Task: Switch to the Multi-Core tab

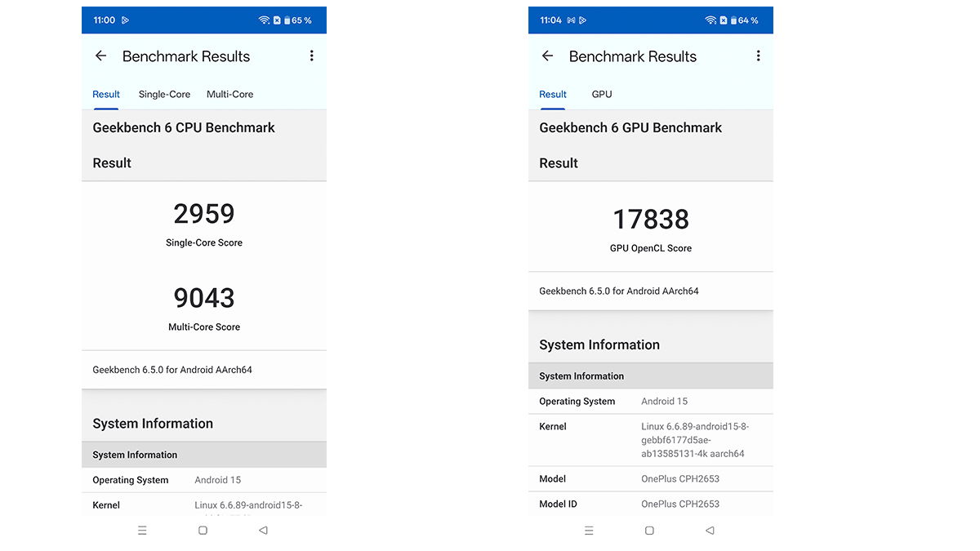Action: tap(229, 95)
